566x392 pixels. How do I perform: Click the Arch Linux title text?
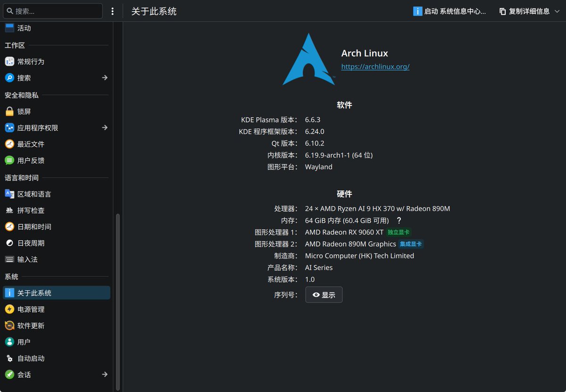(365, 53)
